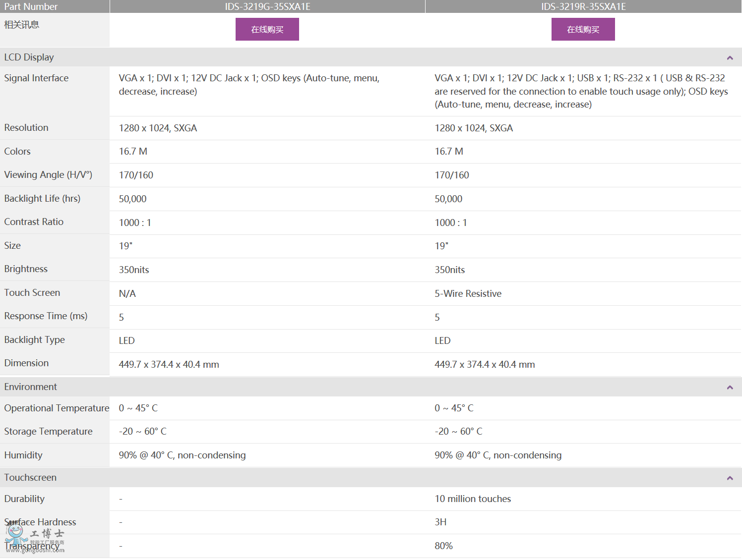Click the 10 million touches durability value
This screenshot has height=560, width=742.
[x=472, y=499]
